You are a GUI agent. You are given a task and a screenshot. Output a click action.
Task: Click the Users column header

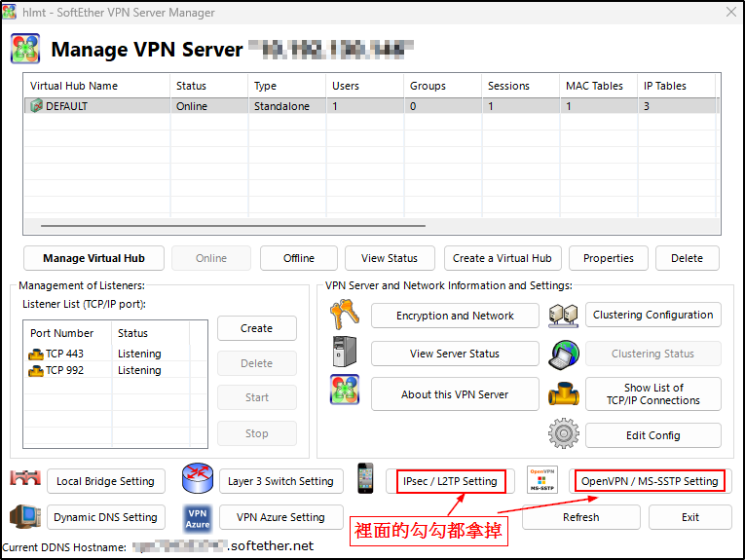[365, 86]
